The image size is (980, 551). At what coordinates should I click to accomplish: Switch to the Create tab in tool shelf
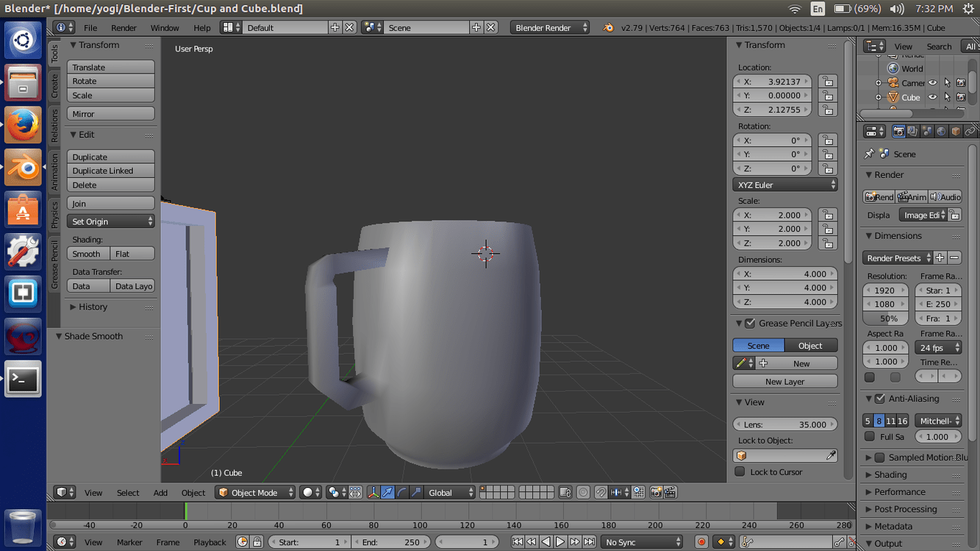(54, 86)
